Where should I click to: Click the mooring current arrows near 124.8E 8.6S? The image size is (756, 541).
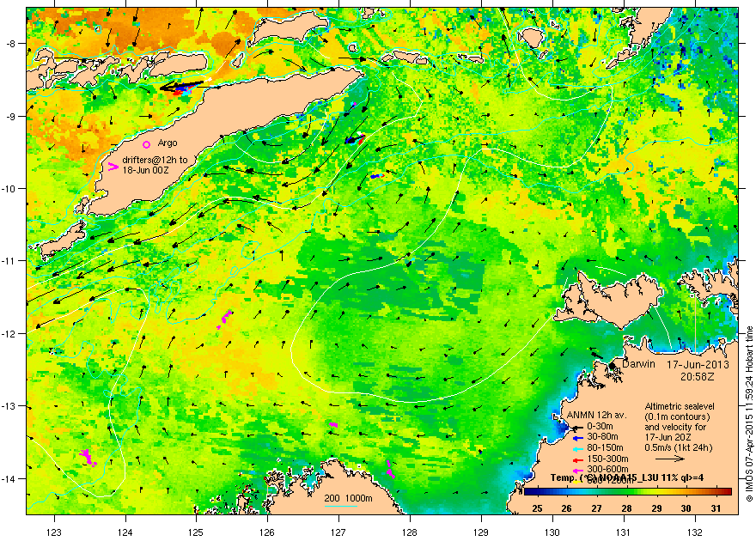point(180,88)
